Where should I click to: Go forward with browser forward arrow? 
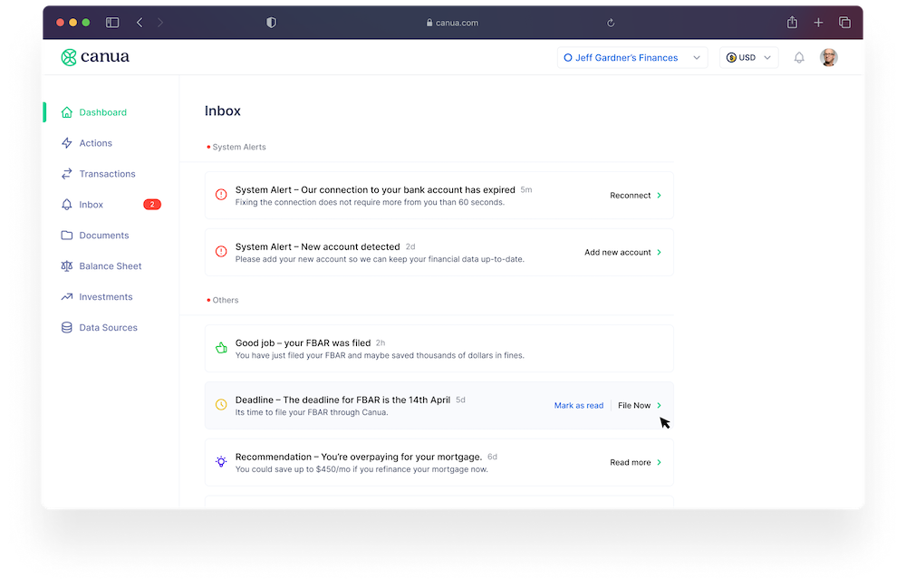(160, 23)
